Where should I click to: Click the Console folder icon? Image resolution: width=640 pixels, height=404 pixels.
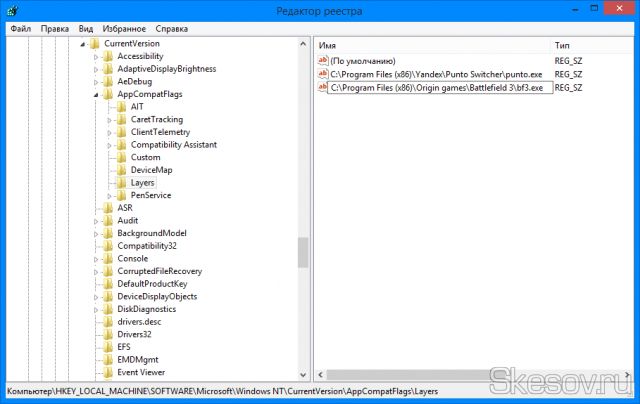pyautogui.click(x=108, y=258)
